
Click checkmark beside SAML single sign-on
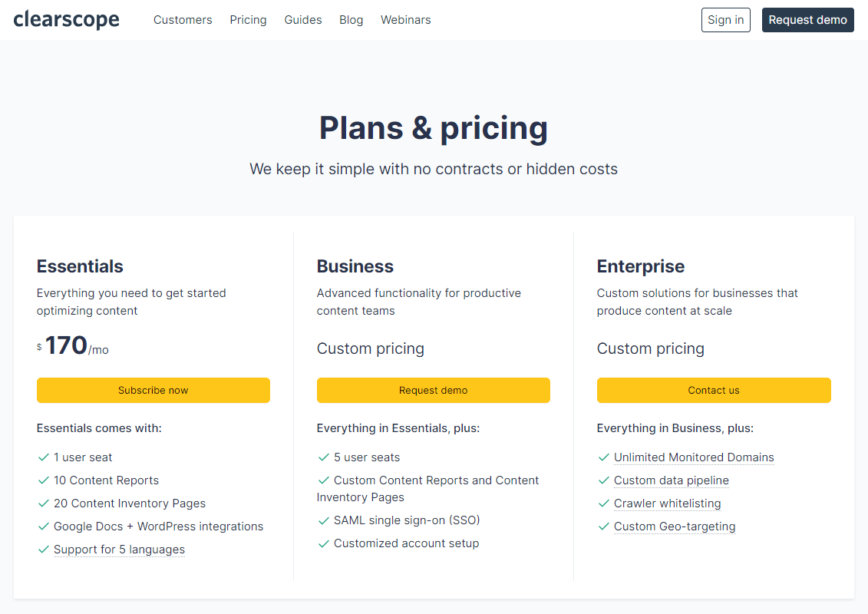coord(324,520)
